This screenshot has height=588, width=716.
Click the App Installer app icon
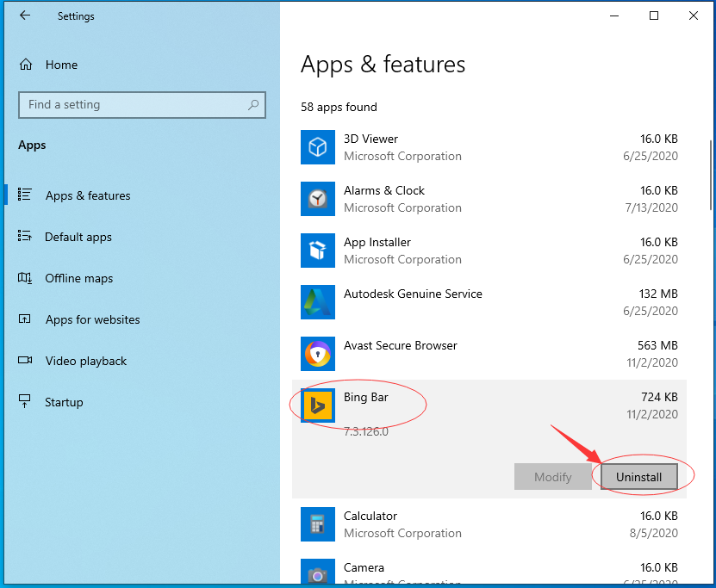[317, 250]
